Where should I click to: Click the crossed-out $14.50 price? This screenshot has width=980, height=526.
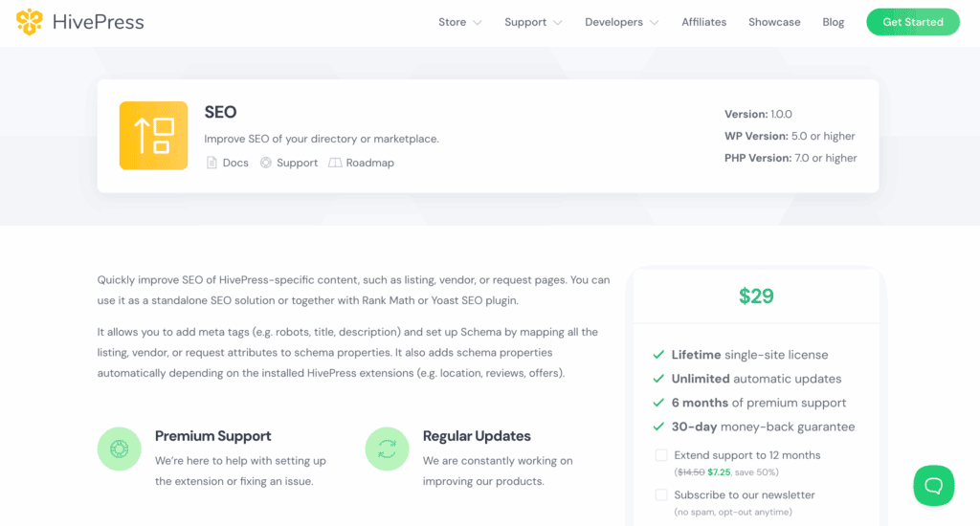[x=691, y=472]
